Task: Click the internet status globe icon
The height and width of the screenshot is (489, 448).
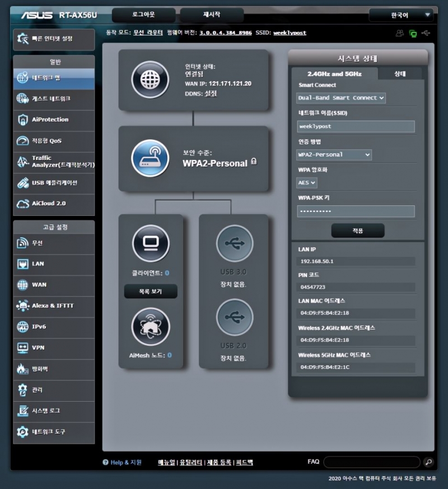Action: coord(150,80)
